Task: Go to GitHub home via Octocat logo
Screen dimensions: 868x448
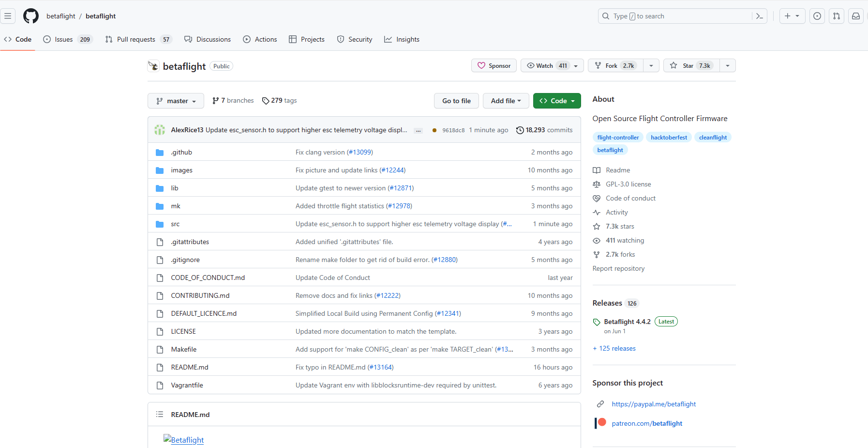Action: click(31, 16)
